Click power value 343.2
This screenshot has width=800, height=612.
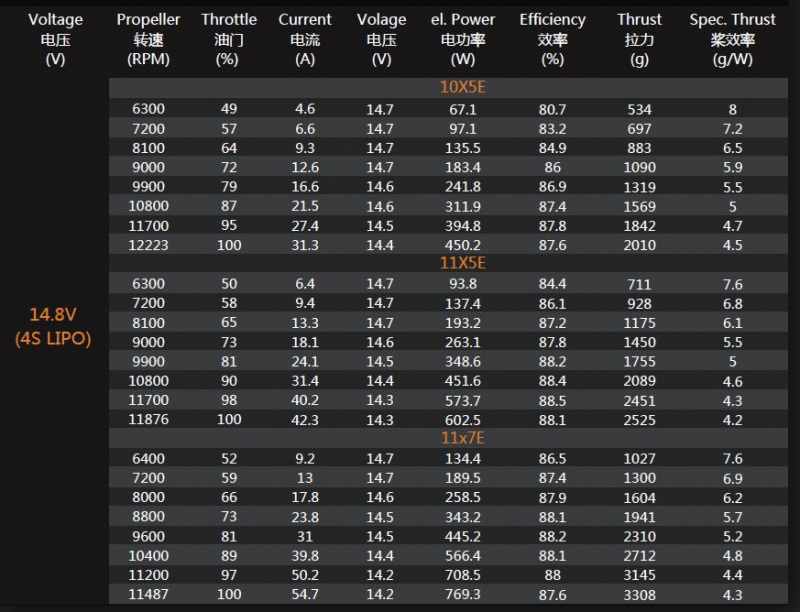pyautogui.click(x=463, y=517)
